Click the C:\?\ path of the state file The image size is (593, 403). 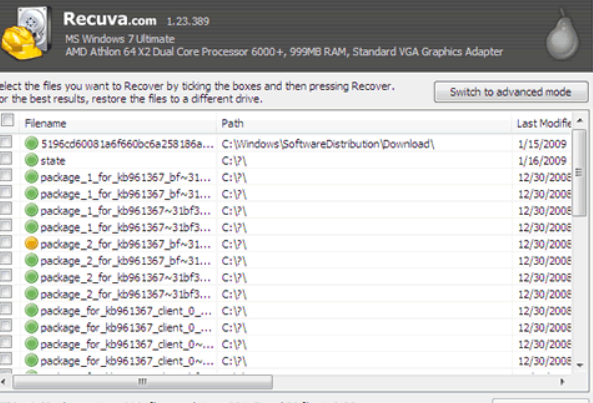234,161
